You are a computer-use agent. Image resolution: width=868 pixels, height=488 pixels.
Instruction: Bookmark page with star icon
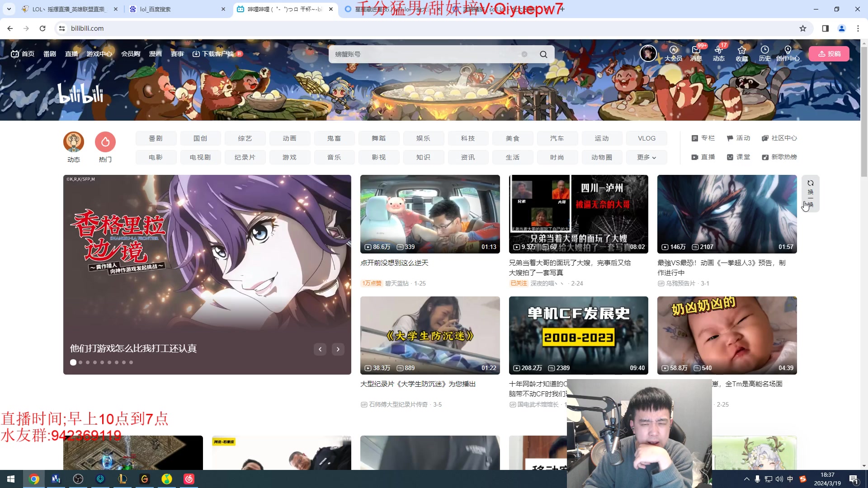(x=803, y=28)
